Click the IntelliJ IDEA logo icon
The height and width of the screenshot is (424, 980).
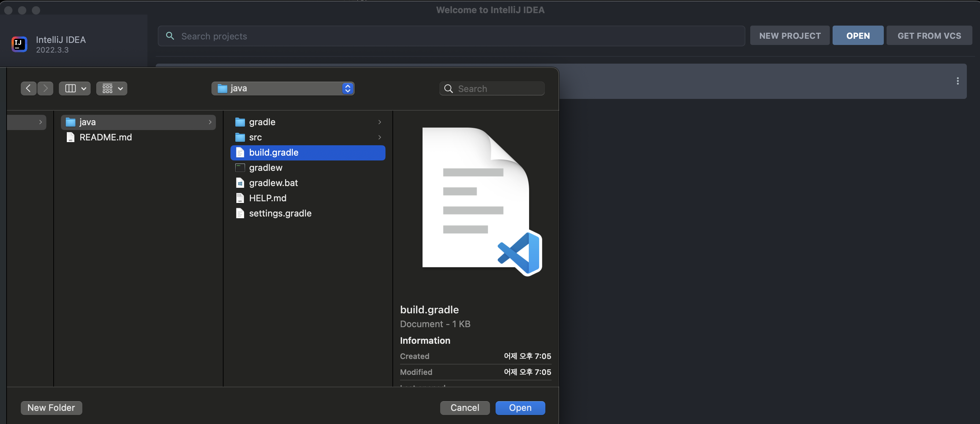tap(19, 44)
